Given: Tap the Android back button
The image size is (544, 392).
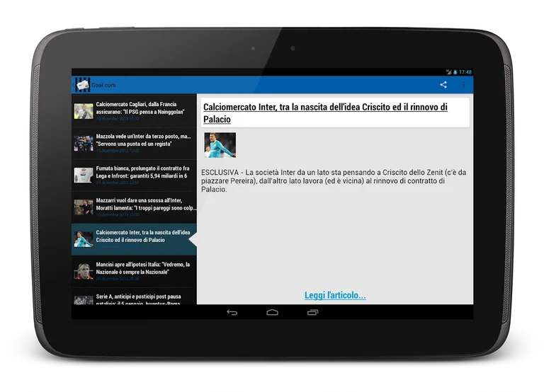Looking at the screenshot, I should tap(232, 312).
